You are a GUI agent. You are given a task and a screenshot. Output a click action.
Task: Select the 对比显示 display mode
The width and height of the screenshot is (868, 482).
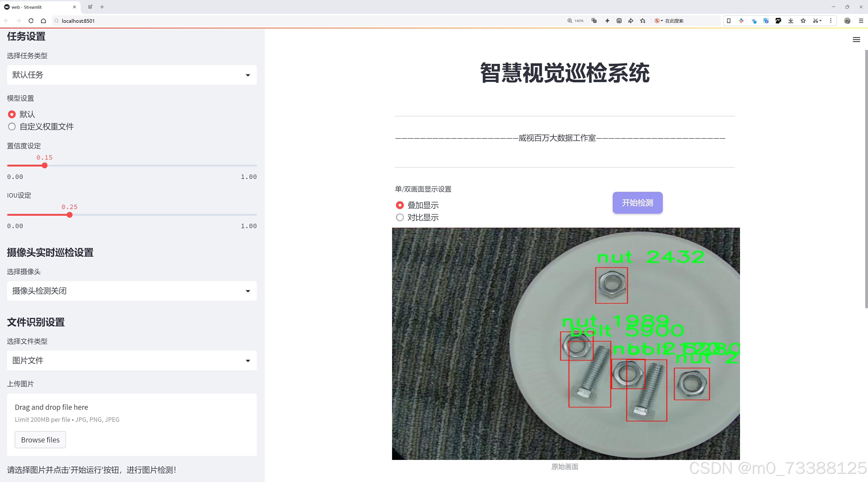400,217
